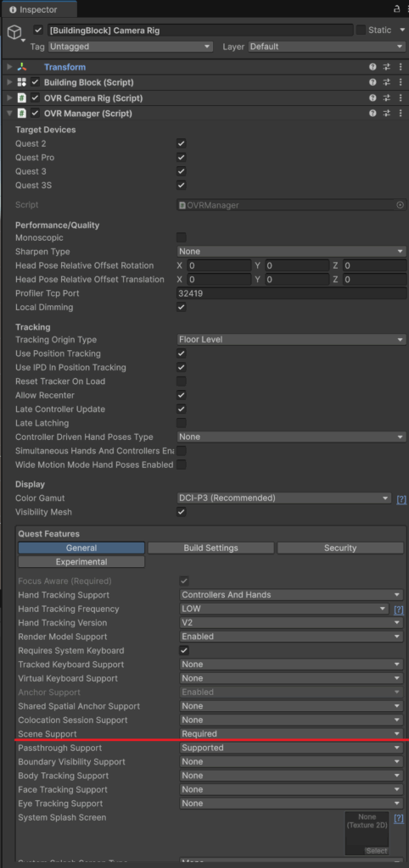Open the Tag dropdown
The image size is (409, 868).
(130, 47)
